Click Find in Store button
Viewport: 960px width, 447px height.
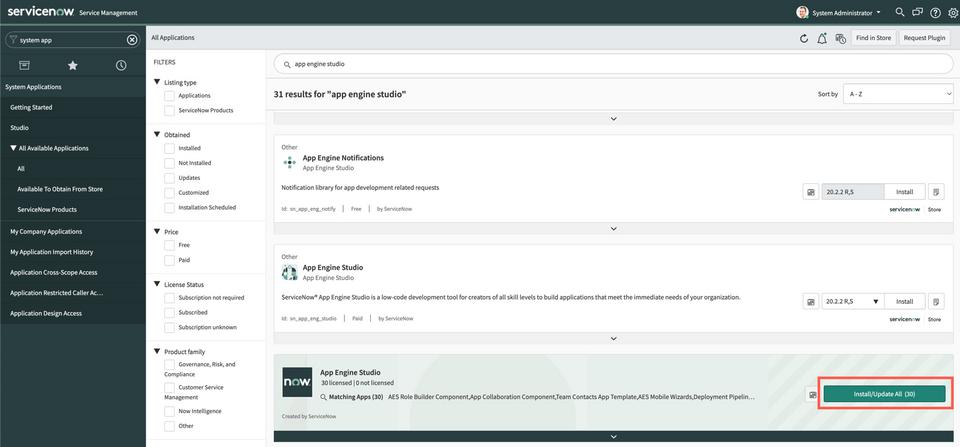(874, 38)
